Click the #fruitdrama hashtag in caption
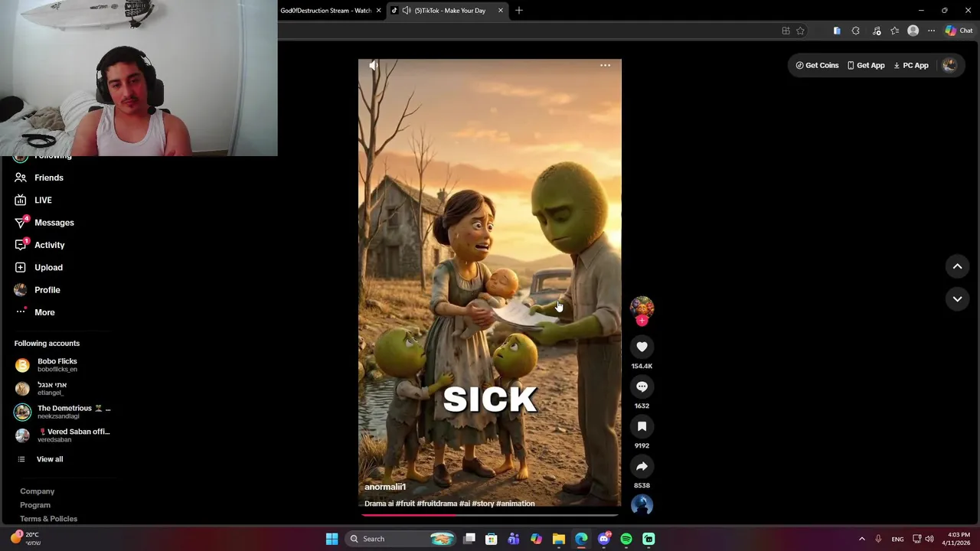The height and width of the screenshot is (551, 980). (436, 504)
